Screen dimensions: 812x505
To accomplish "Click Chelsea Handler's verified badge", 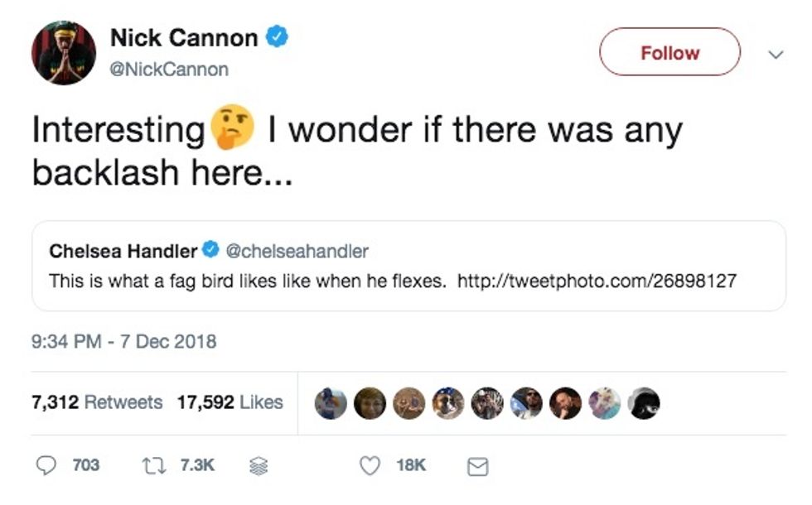I will coord(211,250).
